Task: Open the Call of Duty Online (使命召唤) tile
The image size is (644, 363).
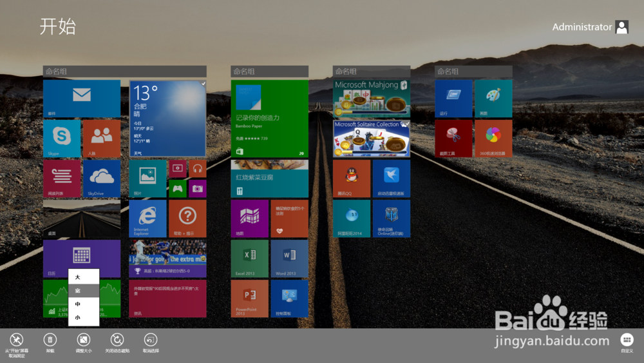Action: 392,219
